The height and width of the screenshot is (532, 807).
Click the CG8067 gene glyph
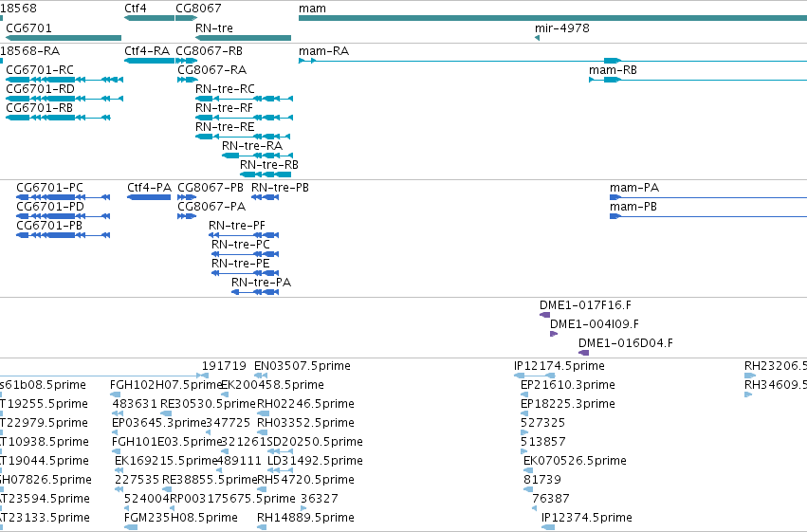click(x=186, y=18)
